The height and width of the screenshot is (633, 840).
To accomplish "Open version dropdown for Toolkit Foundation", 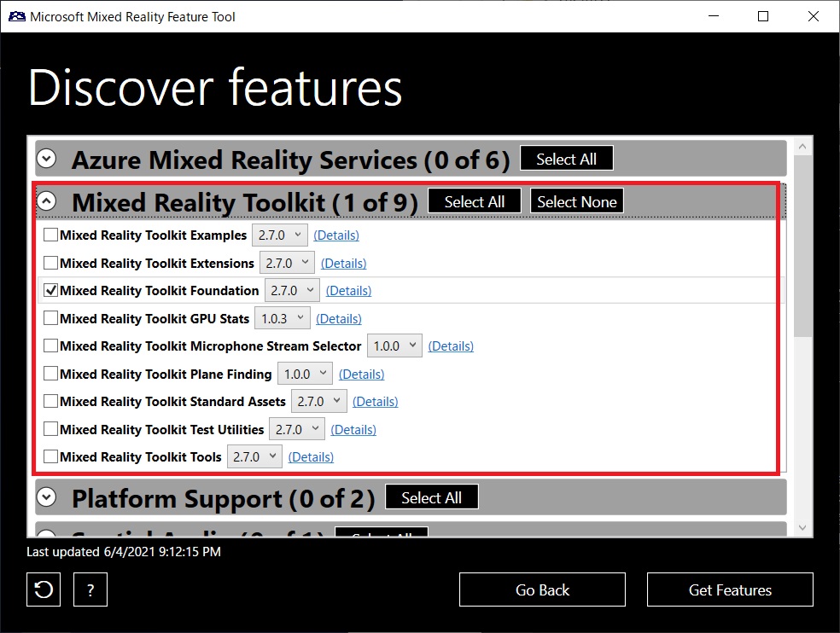I will tap(292, 290).
